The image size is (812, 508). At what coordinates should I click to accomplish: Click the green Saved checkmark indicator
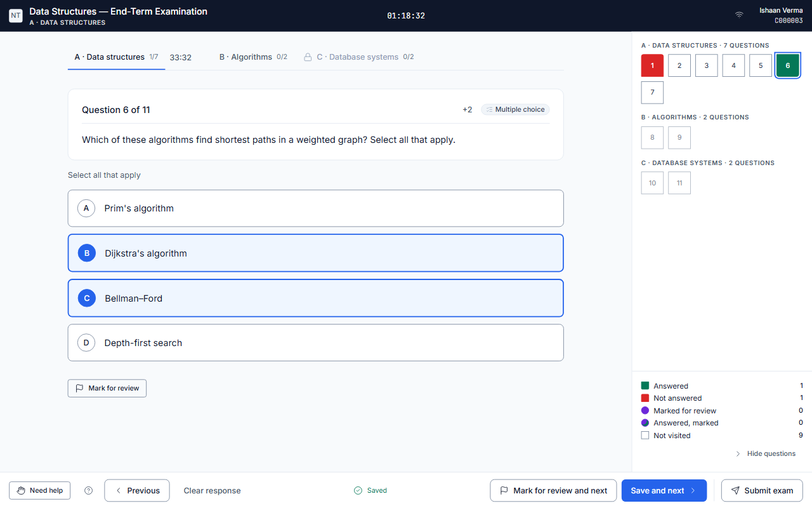(370, 490)
